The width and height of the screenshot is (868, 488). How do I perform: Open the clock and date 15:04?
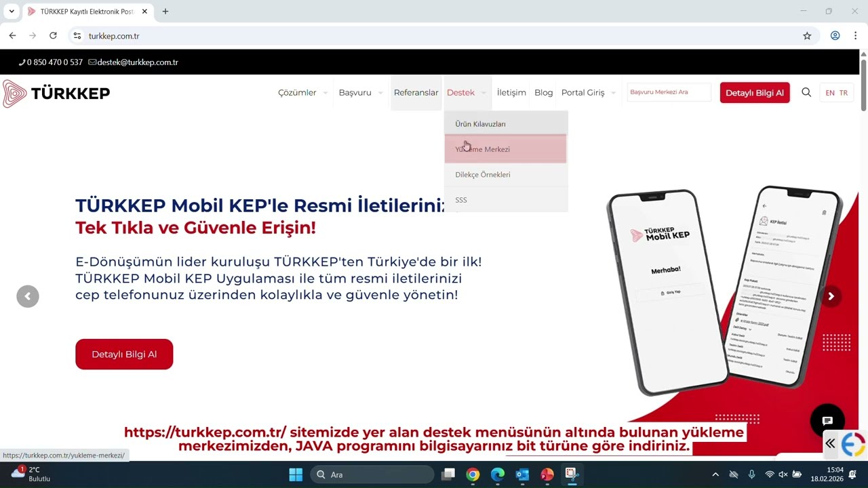826,474
